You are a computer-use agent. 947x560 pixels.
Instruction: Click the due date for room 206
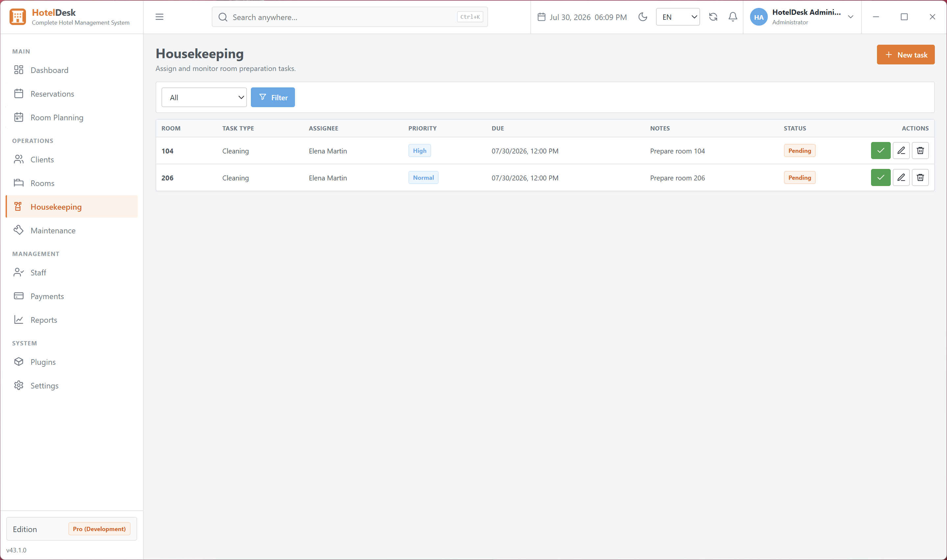pos(525,178)
